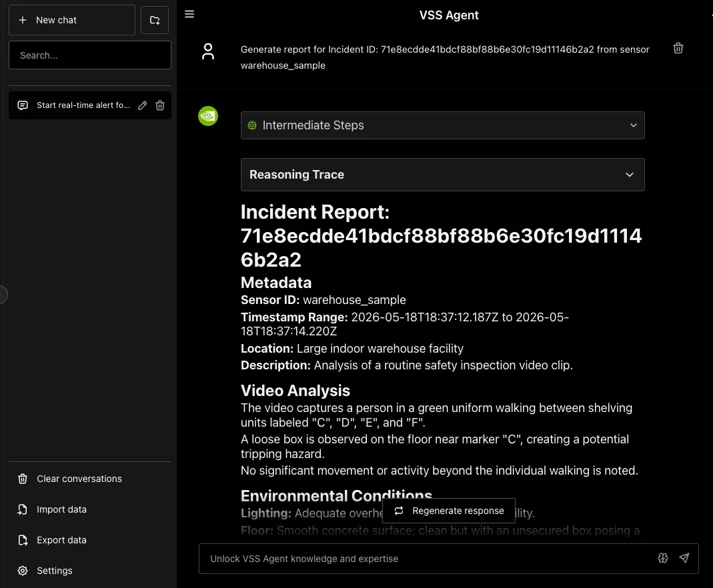
Task: Click 'No significant movement or activity' sentence
Action: [x=440, y=470]
